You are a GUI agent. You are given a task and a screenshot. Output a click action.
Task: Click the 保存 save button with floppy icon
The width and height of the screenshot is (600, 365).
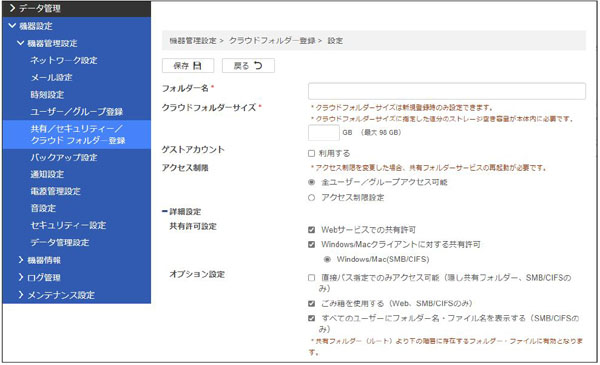point(188,66)
